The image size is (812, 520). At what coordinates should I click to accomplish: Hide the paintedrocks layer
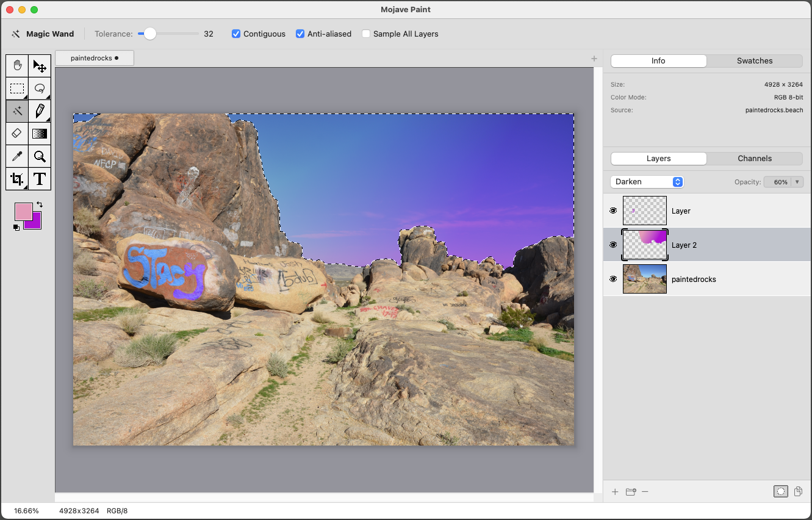[613, 279]
